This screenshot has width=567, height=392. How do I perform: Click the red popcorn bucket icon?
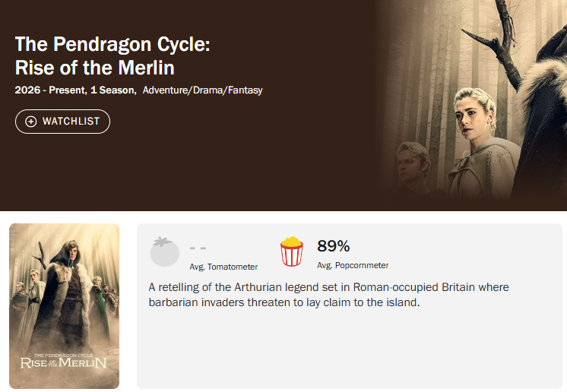tap(292, 251)
